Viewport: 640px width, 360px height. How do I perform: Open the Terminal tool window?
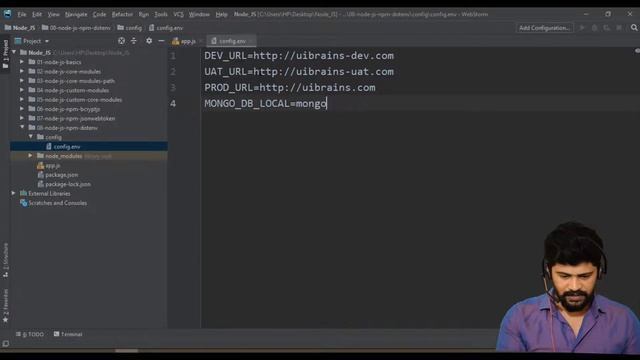pyautogui.click(x=68, y=334)
